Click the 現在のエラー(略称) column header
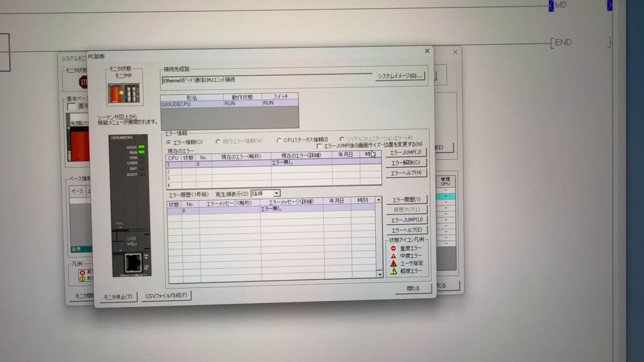644x362 pixels. pos(241,157)
